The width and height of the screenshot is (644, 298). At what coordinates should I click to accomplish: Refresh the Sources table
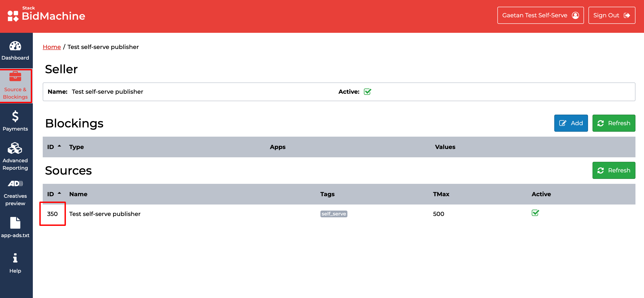click(613, 170)
